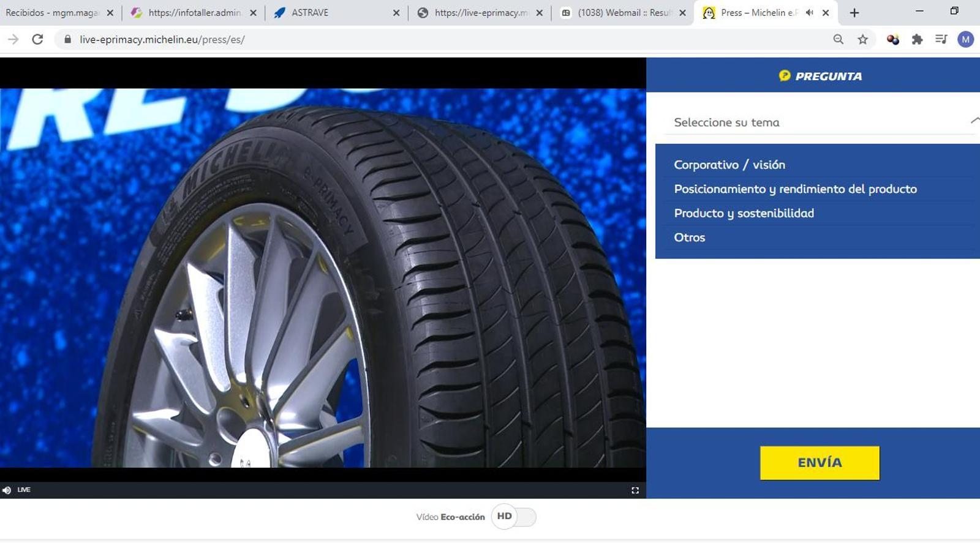Open the Chrome profile avatar 'M'
This screenshot has height=551, width=980.
[966, 39]
